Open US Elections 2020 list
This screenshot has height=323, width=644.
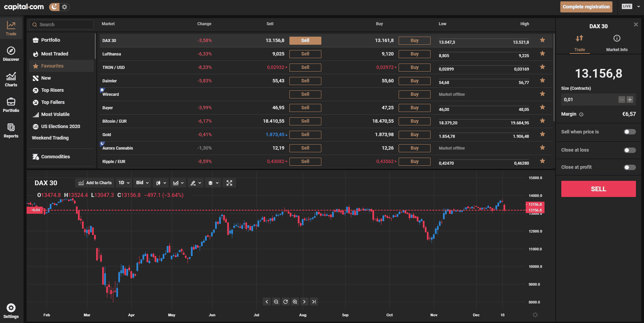click(61, 126)
